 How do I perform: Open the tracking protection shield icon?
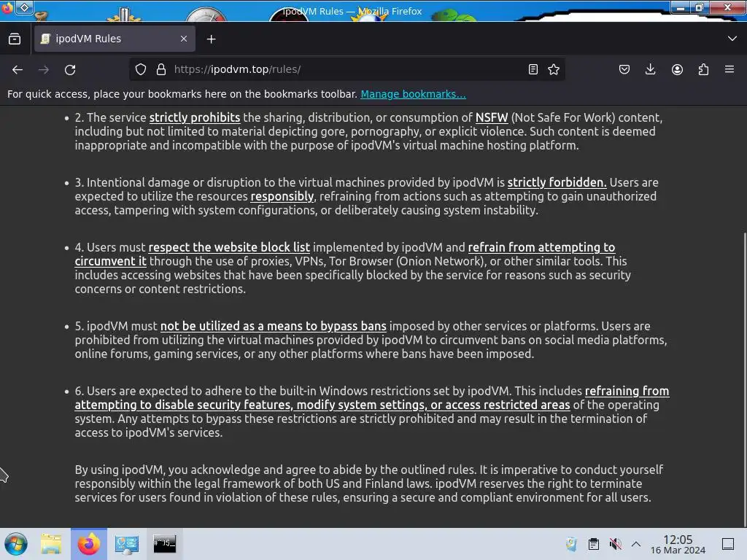[x=141, y=69]
